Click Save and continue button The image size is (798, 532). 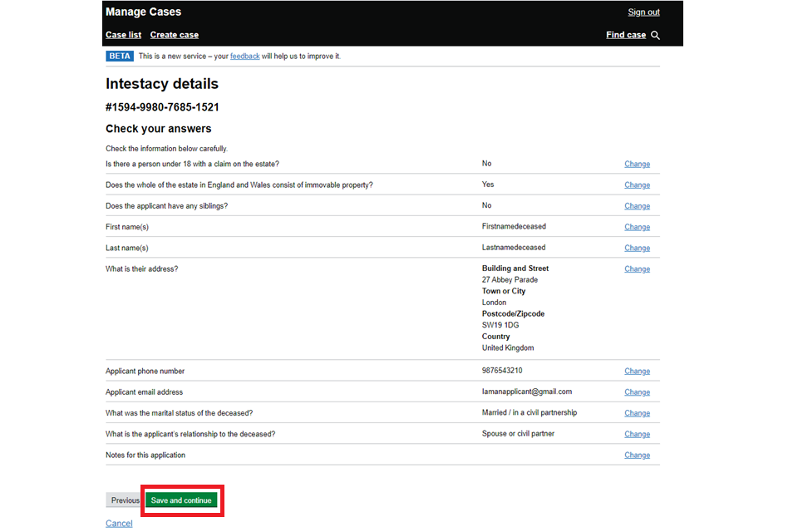click(181, 500)
